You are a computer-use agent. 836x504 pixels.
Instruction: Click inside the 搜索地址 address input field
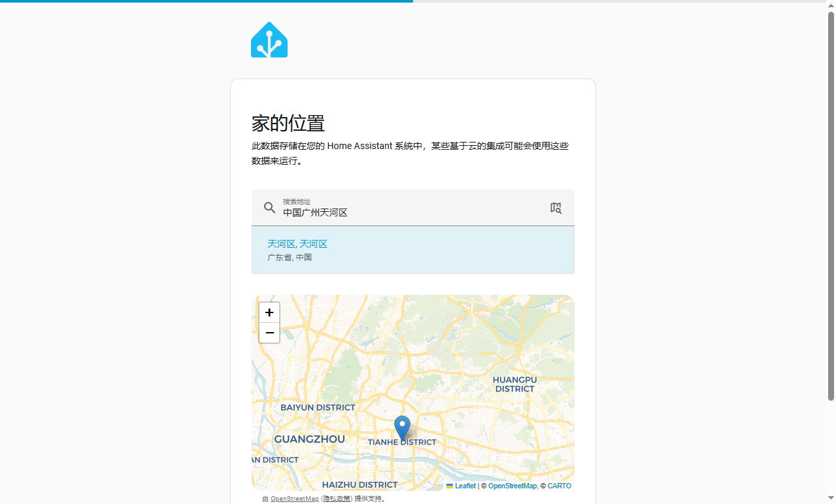pyautogui.click(x=392, y=212)
